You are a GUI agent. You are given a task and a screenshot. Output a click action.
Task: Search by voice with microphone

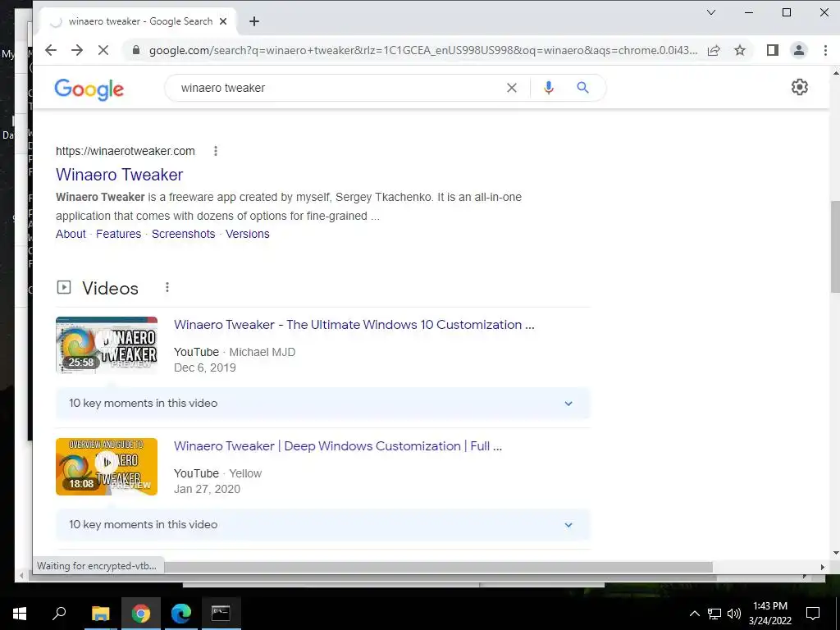tap(548, 88)
